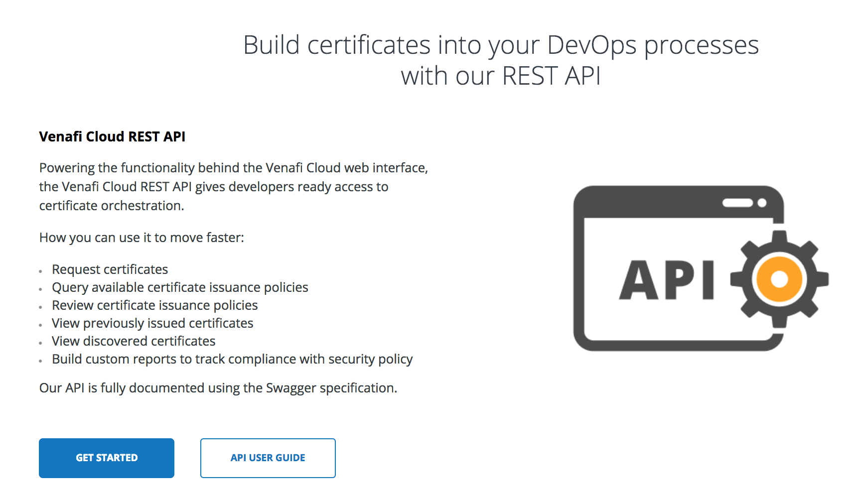
Task: Click the Venafi Cloud REST API heading
Action: point(112,136)
